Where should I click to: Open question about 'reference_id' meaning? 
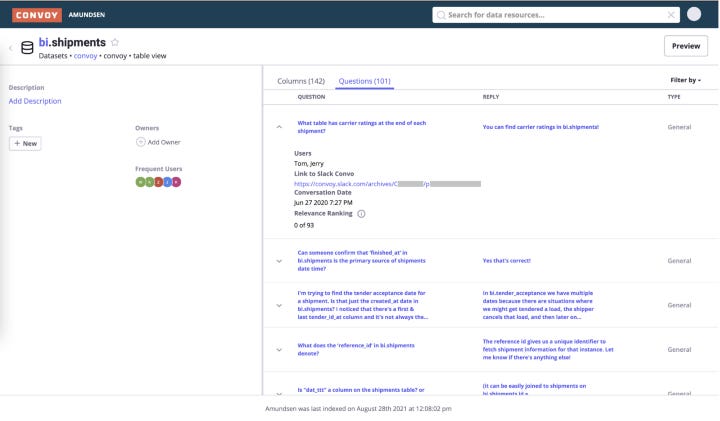(356, 349)
